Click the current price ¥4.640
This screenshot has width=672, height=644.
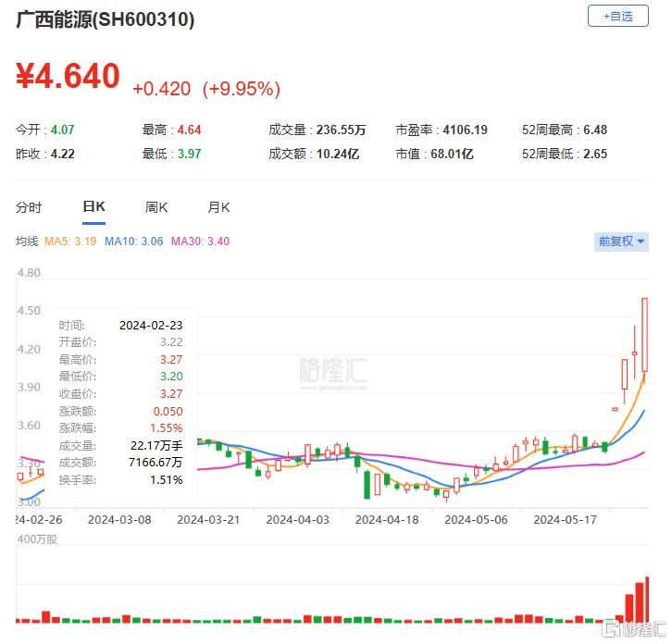tap(68, 76)
